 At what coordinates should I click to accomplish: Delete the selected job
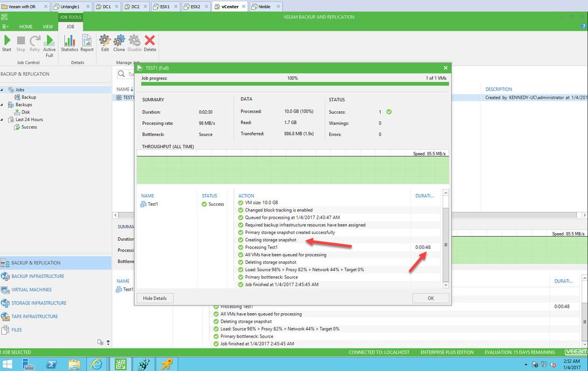click(150, 43)
